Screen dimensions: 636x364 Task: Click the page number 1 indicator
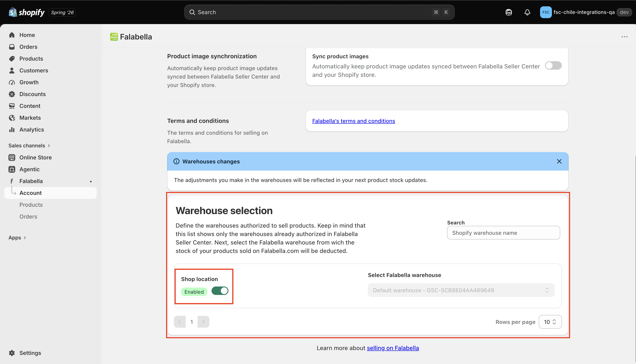[x=191, y=322]
